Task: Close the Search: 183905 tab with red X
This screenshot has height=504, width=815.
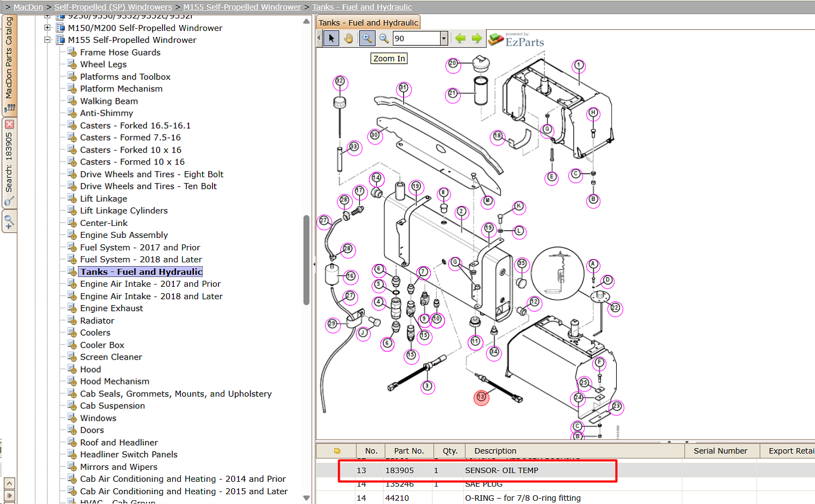Action: (x=9, y=124)
